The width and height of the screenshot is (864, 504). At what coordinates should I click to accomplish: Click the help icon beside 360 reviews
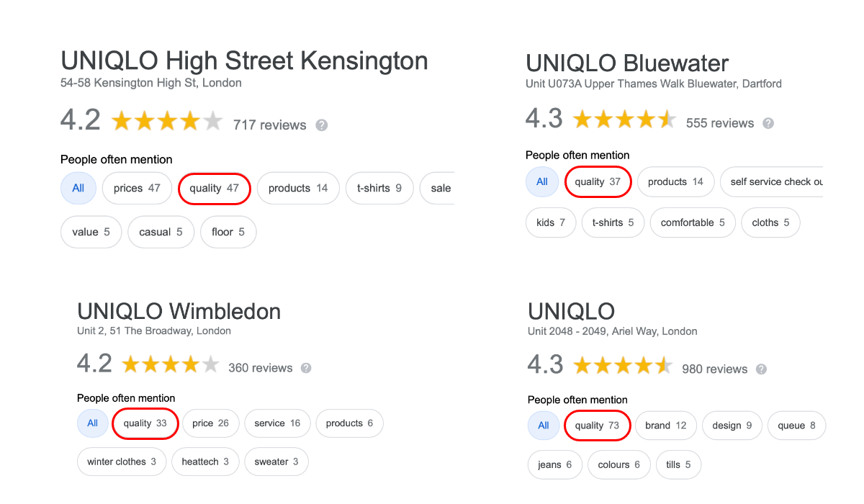[305, 368]
